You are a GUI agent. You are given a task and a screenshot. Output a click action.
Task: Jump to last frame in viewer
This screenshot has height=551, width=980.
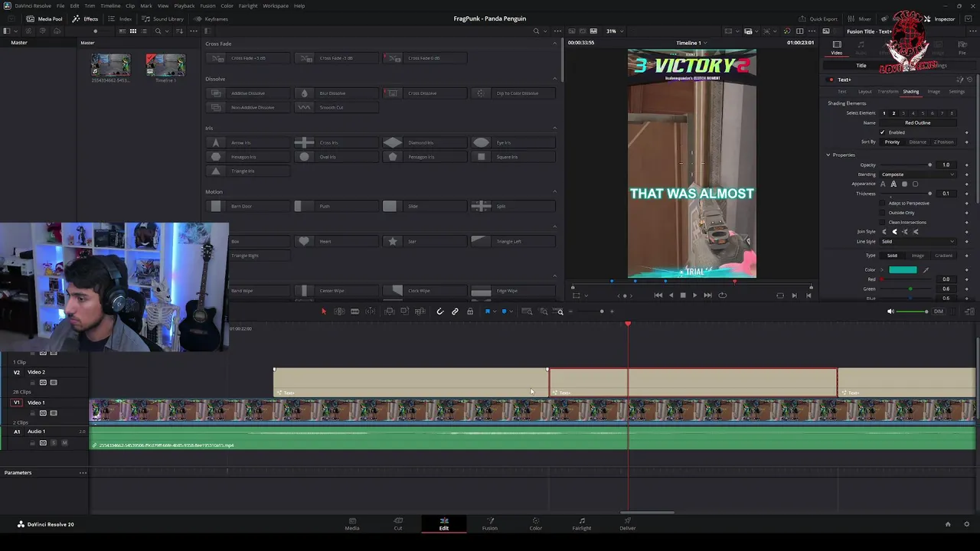[707, 295]
